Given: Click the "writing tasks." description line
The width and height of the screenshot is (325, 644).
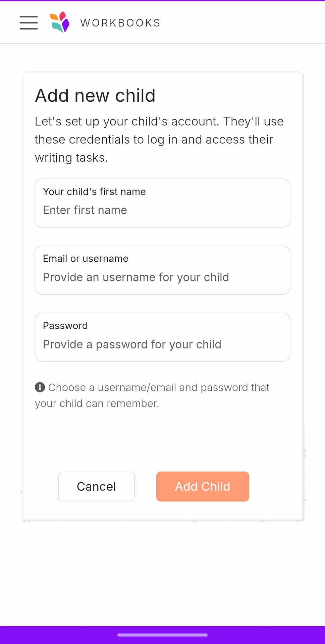Looking at the screenshot, I should [x=71, y=158].
